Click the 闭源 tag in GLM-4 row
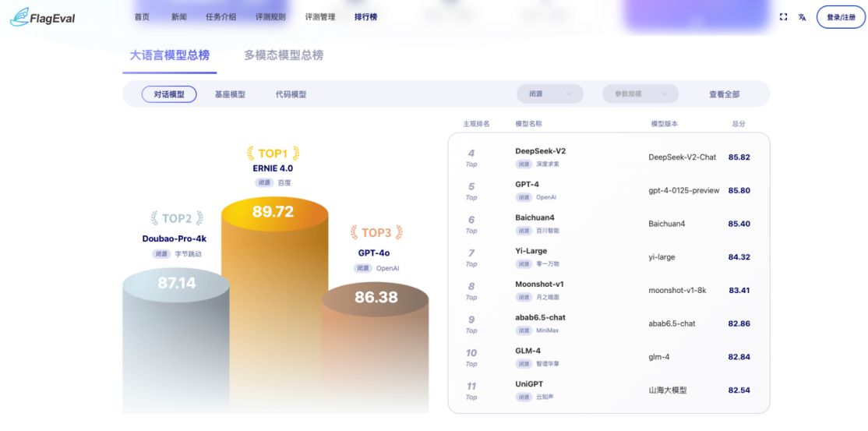The width and height of the screenshot is (868, 431). tap(524, 364)
